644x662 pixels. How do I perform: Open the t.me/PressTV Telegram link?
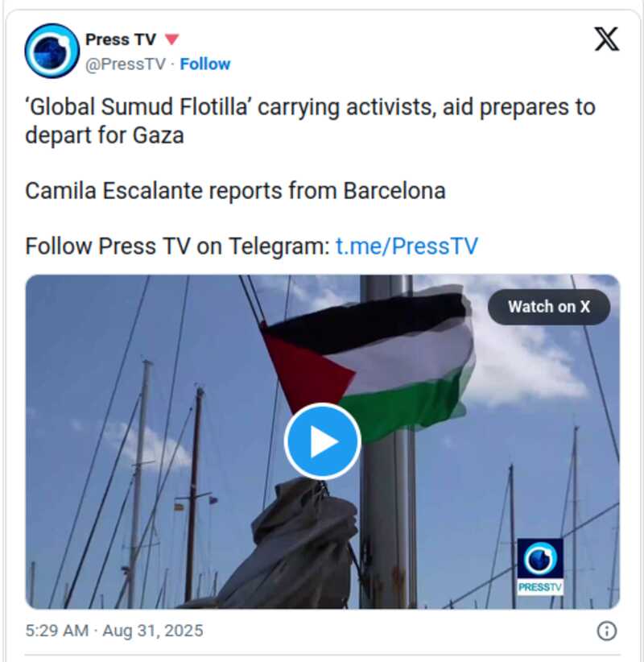[x=407, y=246]
